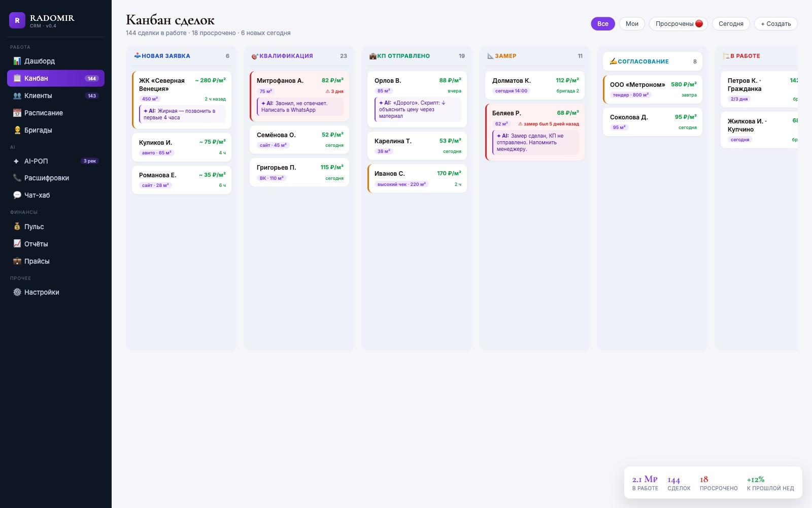
Task: Open the Клиенты section
Action: pyautogui.click(x=56, y=96)
